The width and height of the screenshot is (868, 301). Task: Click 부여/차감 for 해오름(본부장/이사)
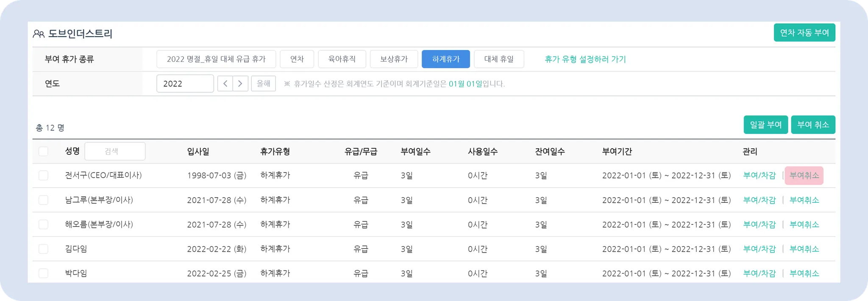(759, 224)
